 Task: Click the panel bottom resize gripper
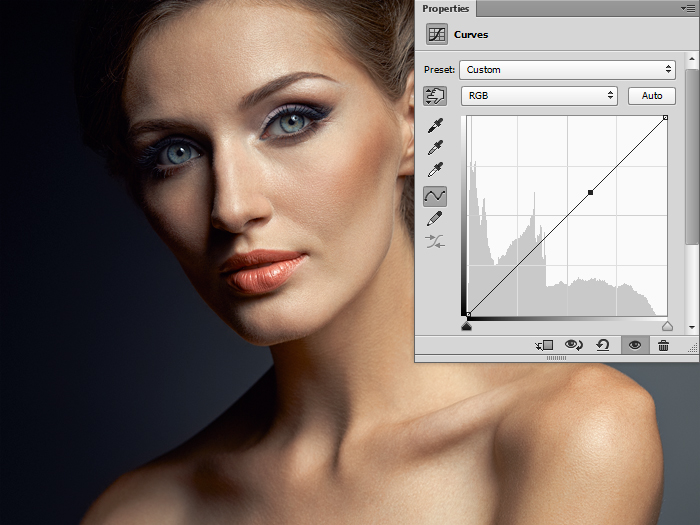556,358
